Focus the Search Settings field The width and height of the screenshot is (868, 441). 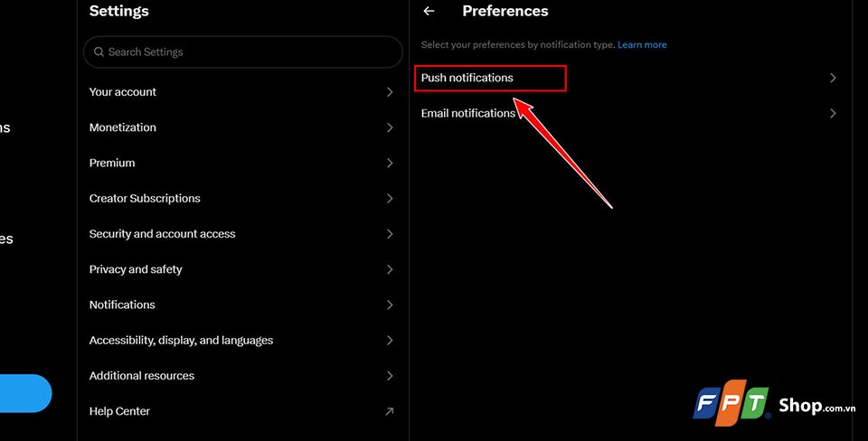coord(244,52)
